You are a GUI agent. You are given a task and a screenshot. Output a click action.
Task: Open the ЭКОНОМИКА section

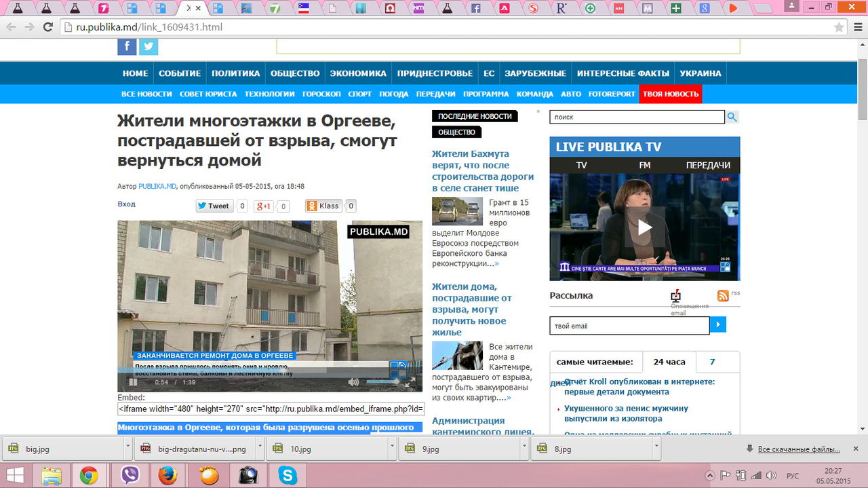[x=358, y=73]
